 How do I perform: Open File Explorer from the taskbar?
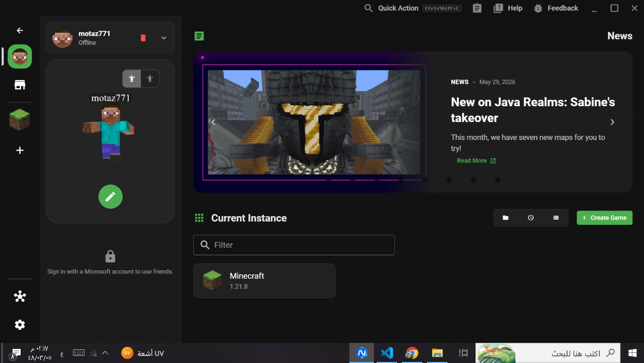click(437, 353)
